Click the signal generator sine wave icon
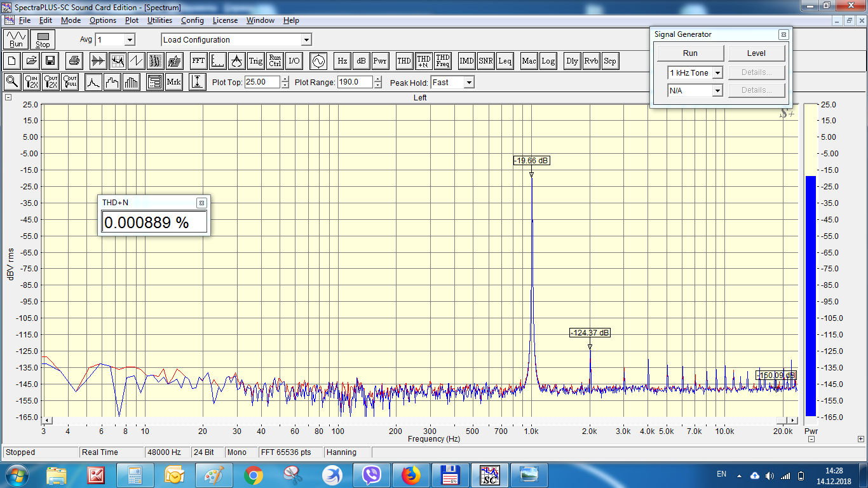The width and height of the screenshot is (868, 488). pyautogui.click(x=317, y=61)
